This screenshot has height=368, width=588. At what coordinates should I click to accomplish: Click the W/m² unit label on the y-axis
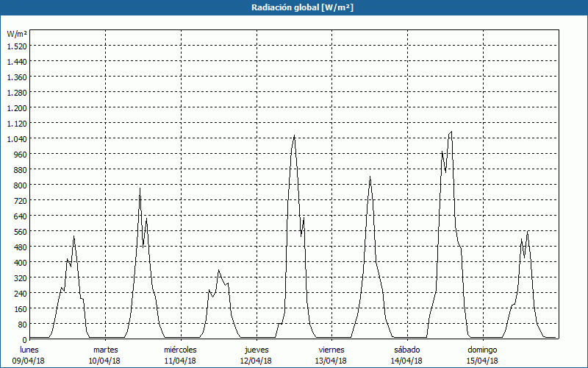point(17,34)
